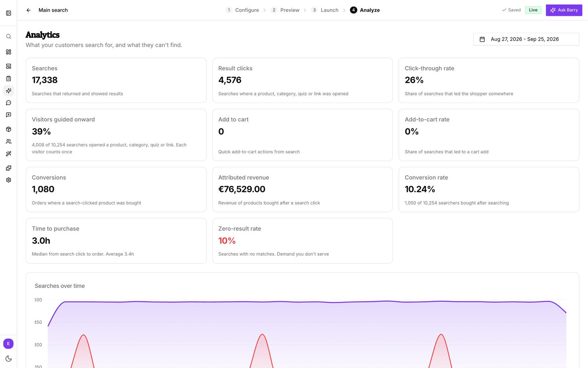Click the Analytics page heading
The image size is (588, 368).
(43, 35)
